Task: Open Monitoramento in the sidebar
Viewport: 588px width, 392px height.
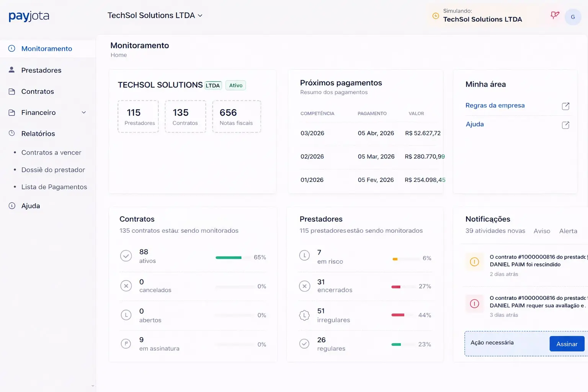Action: (x=47, y=49)
